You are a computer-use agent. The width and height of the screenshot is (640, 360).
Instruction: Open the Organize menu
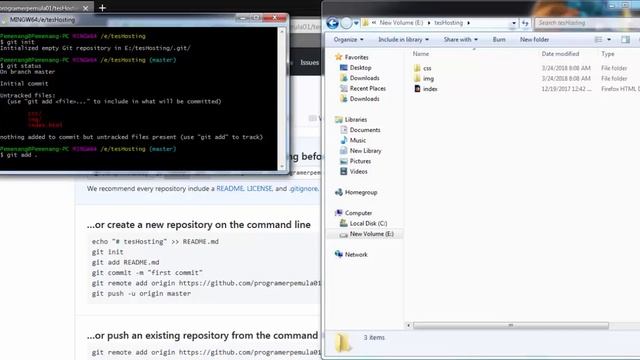click(x=348, y=40)
